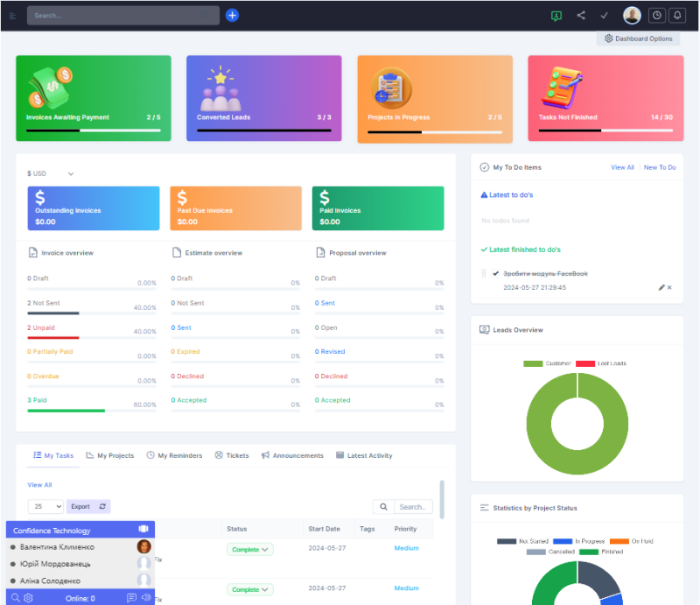
Task: Open notifications bell icon
Action: [676, 15]
